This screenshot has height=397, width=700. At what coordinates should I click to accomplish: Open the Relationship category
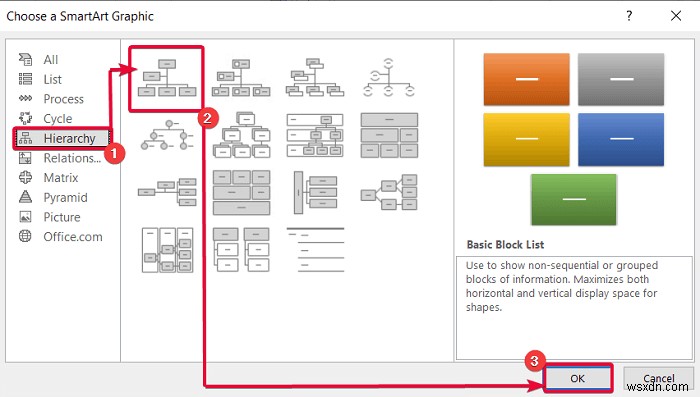(72, 158)
